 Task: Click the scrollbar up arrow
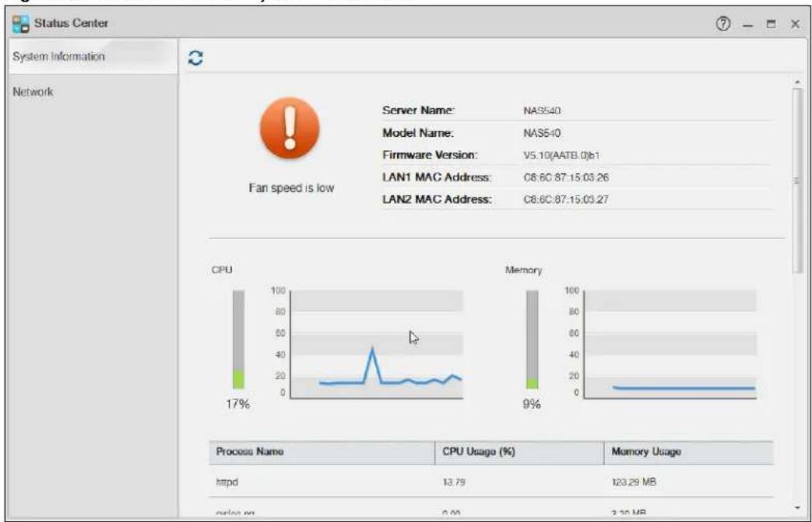point(797,82)
